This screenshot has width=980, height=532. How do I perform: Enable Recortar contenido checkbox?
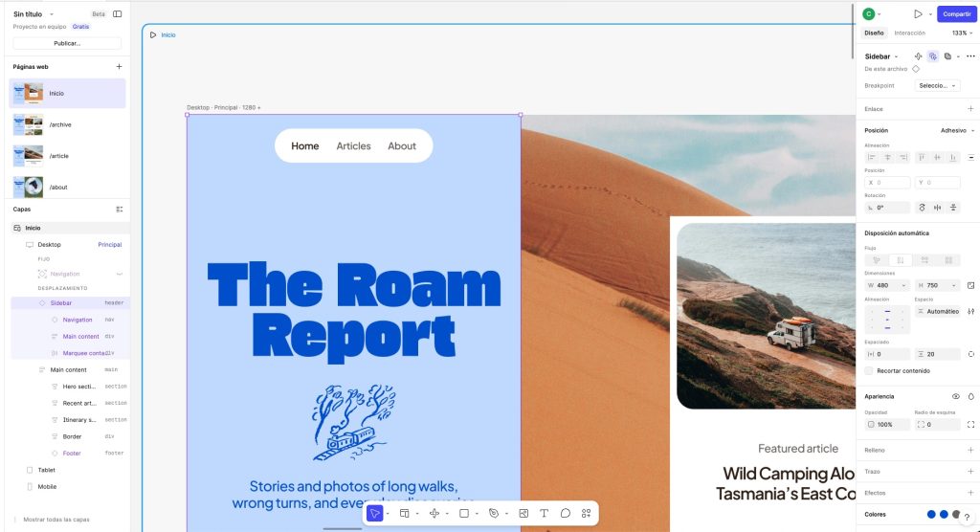coord(869,370)
